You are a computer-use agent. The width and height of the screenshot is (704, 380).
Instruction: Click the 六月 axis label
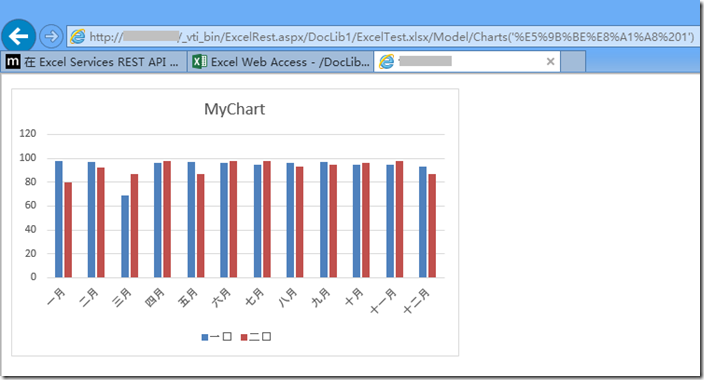tap(221, 297)
